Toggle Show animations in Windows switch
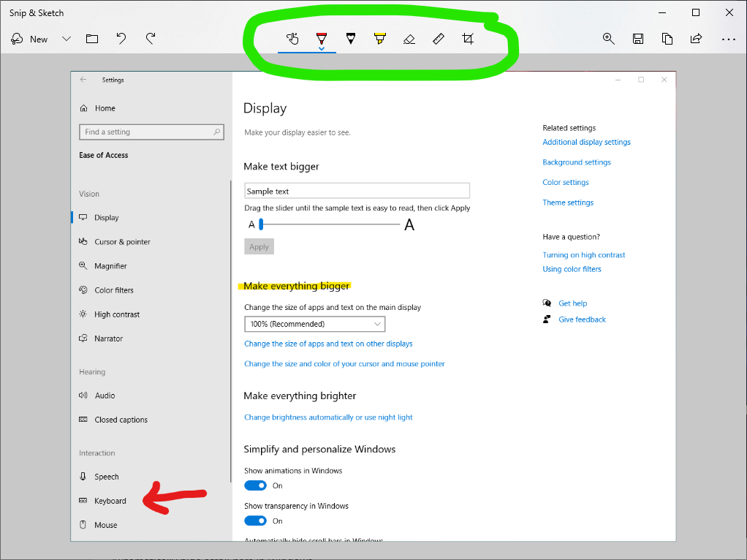This screenshot has height=560, width=747. [255, 485]
